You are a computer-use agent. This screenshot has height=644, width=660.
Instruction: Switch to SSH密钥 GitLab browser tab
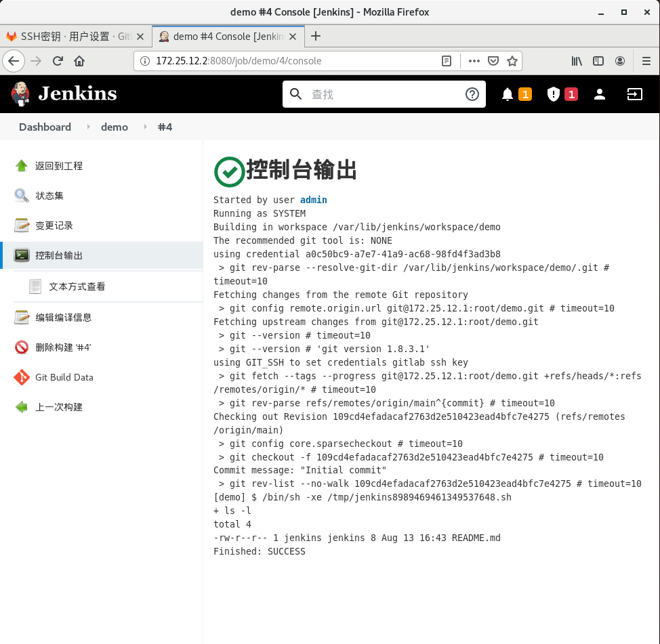(75, 37)
